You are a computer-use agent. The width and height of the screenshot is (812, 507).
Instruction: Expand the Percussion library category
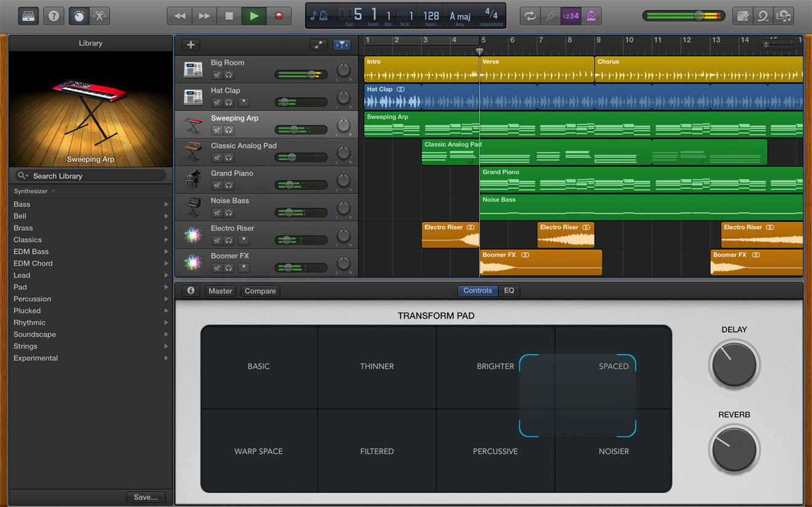pos(33,299)
